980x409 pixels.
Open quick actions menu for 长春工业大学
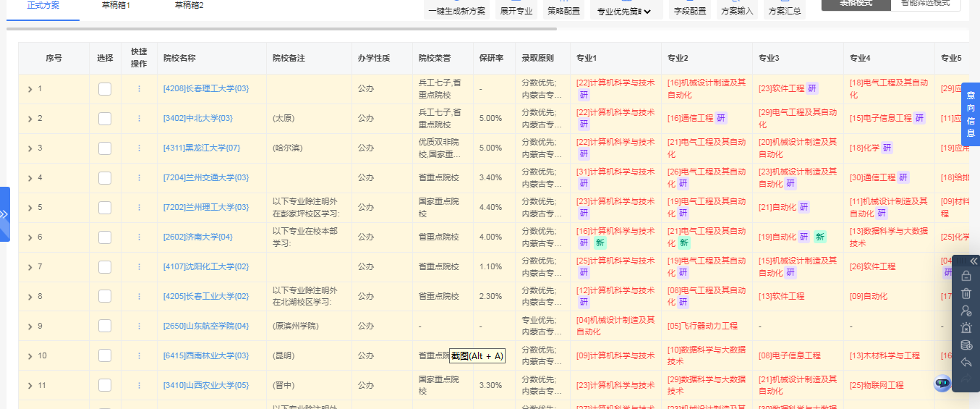coord(139,296)
